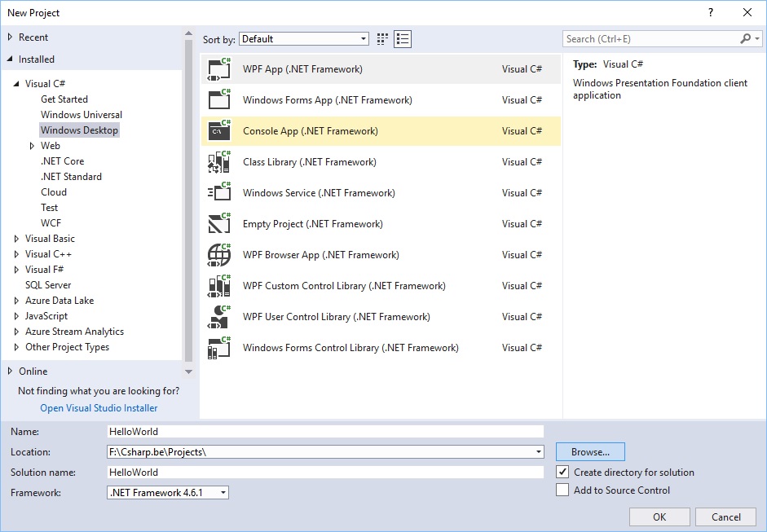Select Empty Project (.NET Framework) text
The image size is (767, 532).
point(312,224)
